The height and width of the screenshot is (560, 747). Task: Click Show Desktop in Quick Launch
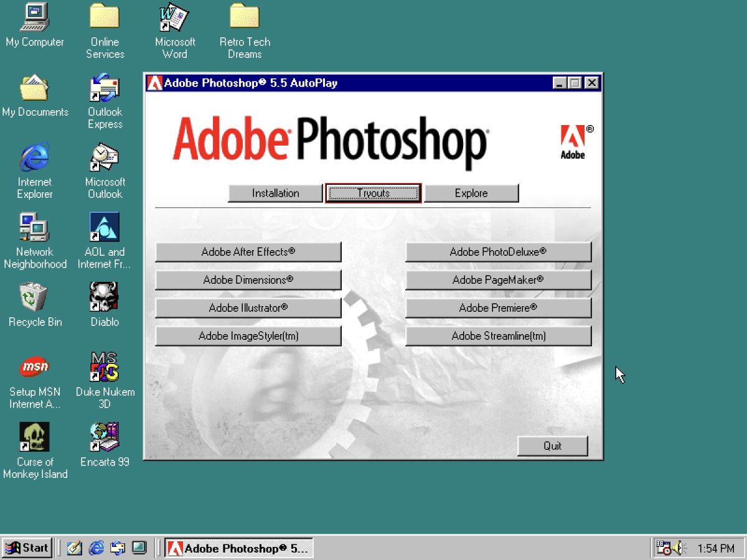pyautogui.click(x=75, y=548)
